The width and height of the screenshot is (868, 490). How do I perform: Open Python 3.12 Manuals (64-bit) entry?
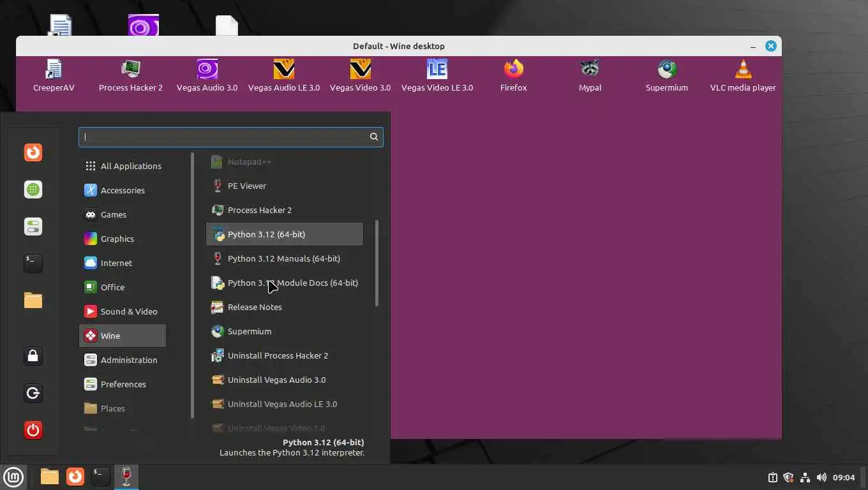click(x=285, y=258)
